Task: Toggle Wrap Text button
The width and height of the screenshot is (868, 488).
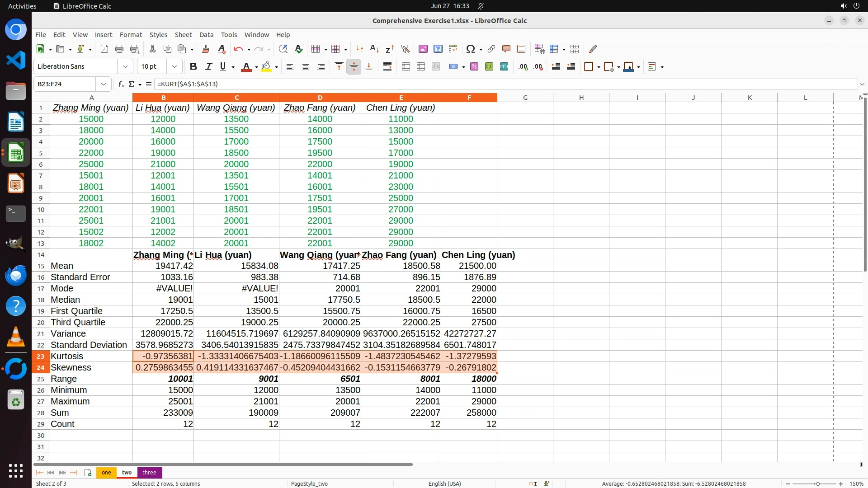Action: [387, 67]
